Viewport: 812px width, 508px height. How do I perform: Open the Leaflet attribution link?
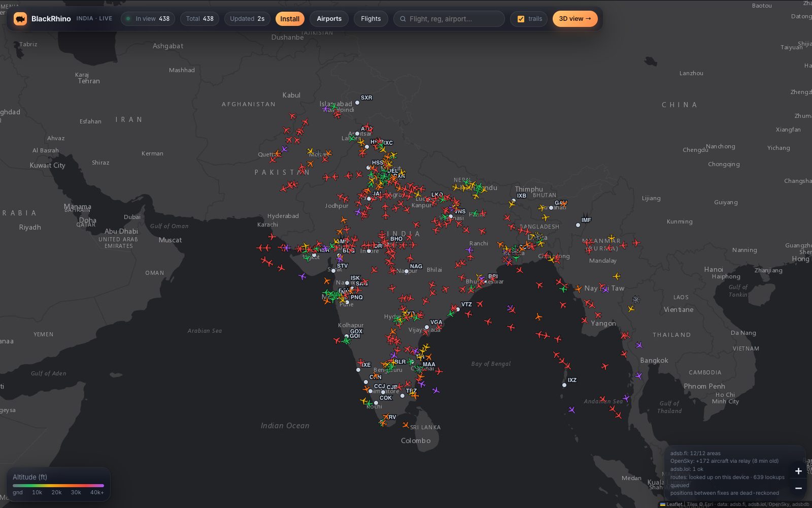671,504
